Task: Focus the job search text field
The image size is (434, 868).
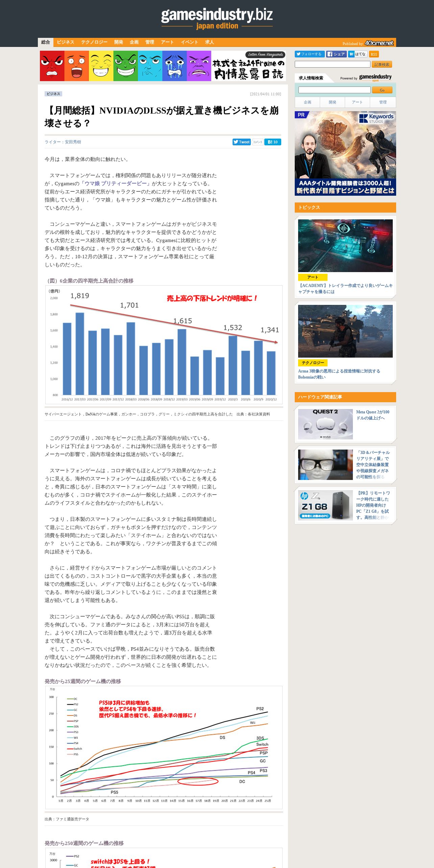Action: click(x=334, y=90)
